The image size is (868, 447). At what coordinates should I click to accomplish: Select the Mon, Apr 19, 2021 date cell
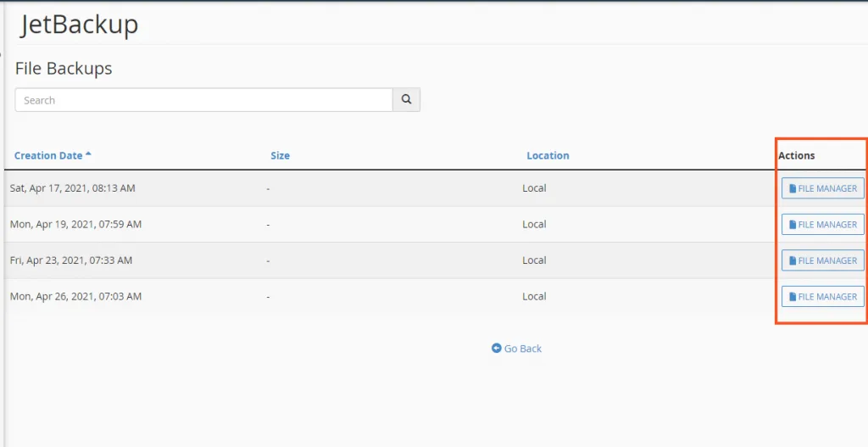(75, 225)
